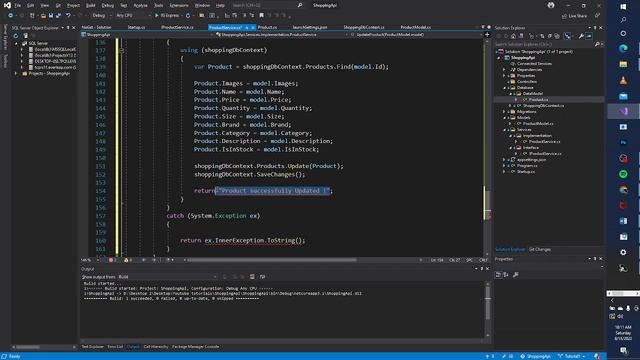This screenshot has width=640, height=360.
Task: Refresh the SQL Server Object Explorer
Action: tap(16, 36)
